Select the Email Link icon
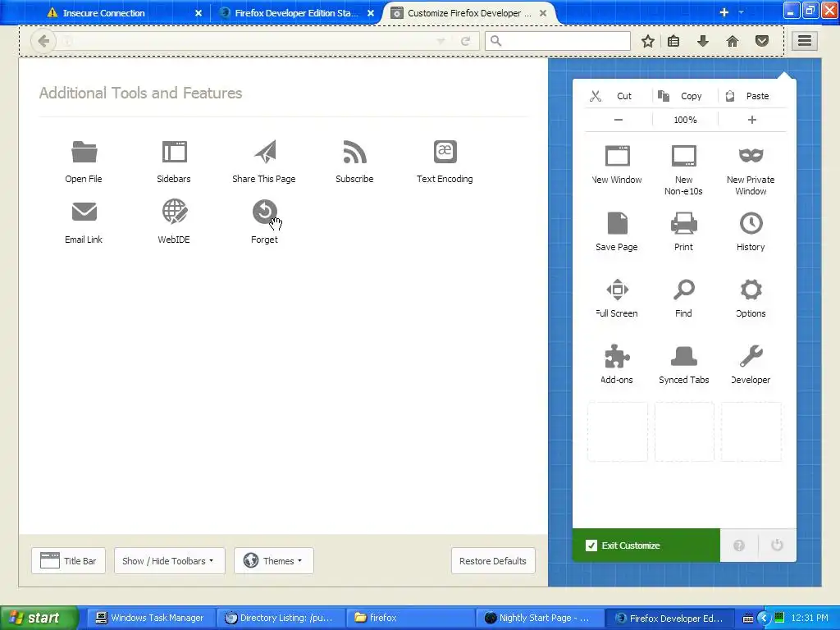 point(84,212)
